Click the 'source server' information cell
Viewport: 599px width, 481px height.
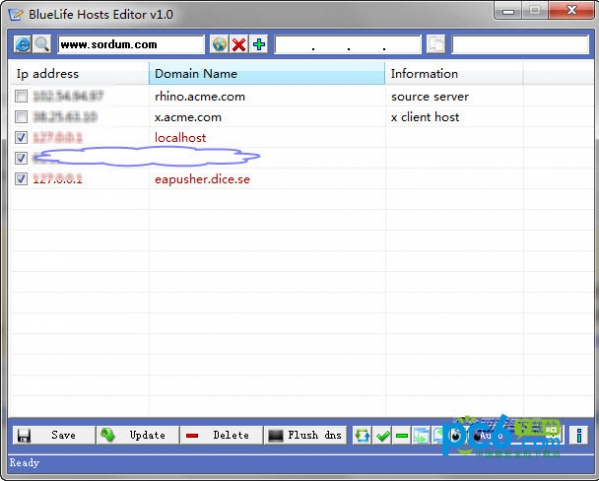[x=430, y=96]
